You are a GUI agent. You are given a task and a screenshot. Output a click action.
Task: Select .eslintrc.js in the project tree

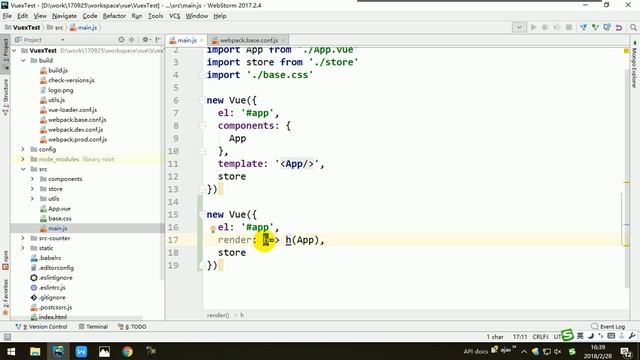[x=52, y=287]
